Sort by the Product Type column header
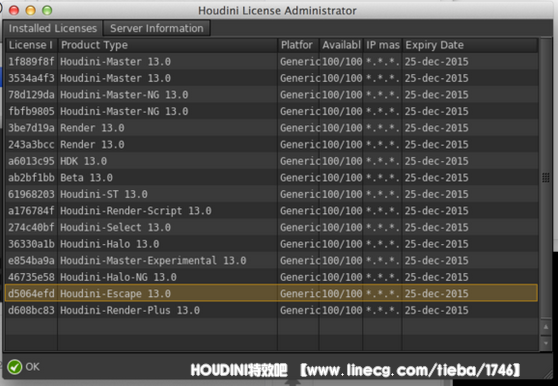This screenshot has height=387, width=558. coord(168,45)
